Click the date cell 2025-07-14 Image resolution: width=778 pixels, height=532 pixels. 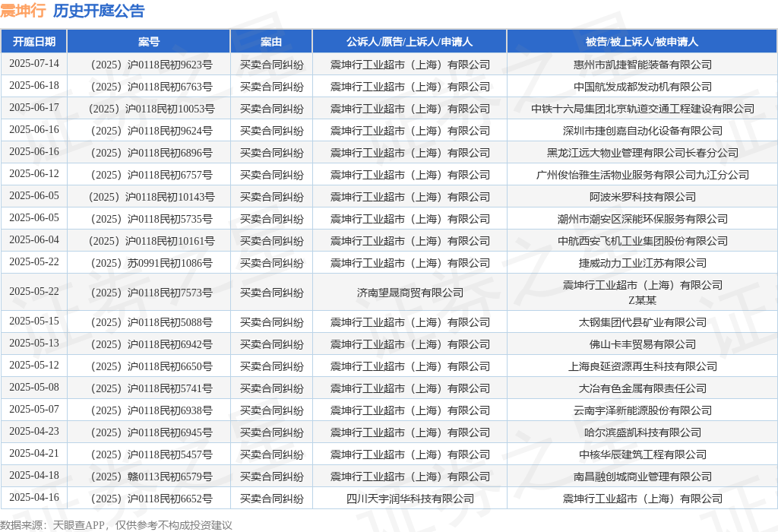(33, 64)
